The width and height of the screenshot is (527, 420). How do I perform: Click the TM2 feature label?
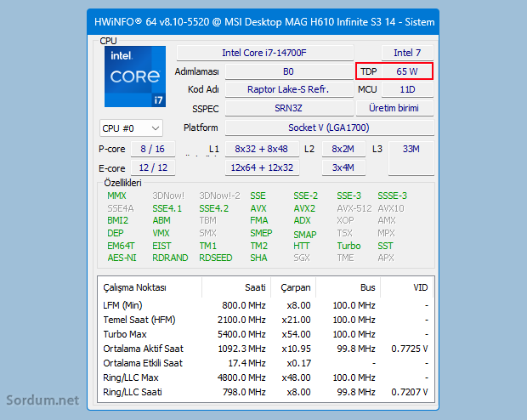258,246
